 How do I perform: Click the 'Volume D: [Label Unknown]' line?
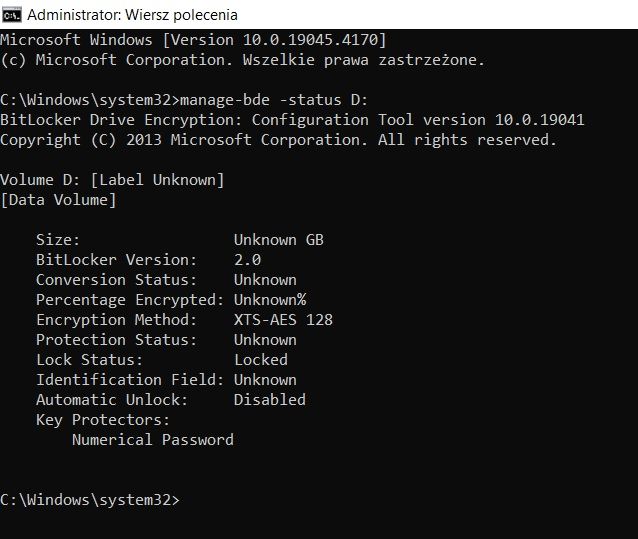(112, 180)
